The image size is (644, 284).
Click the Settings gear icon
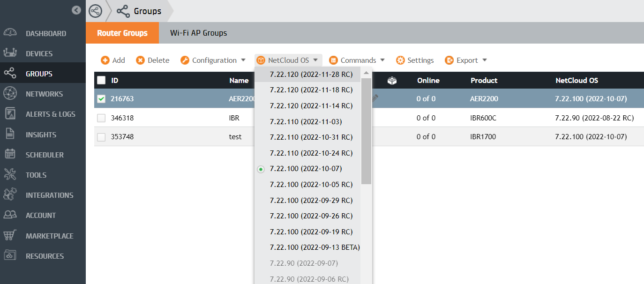tap(400, 60)
